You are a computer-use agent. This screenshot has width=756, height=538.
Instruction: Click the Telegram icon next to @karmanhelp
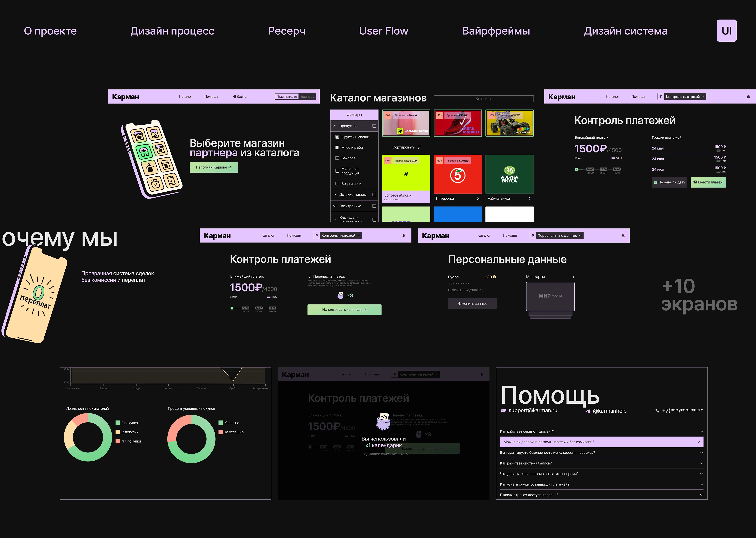(588, 411)
